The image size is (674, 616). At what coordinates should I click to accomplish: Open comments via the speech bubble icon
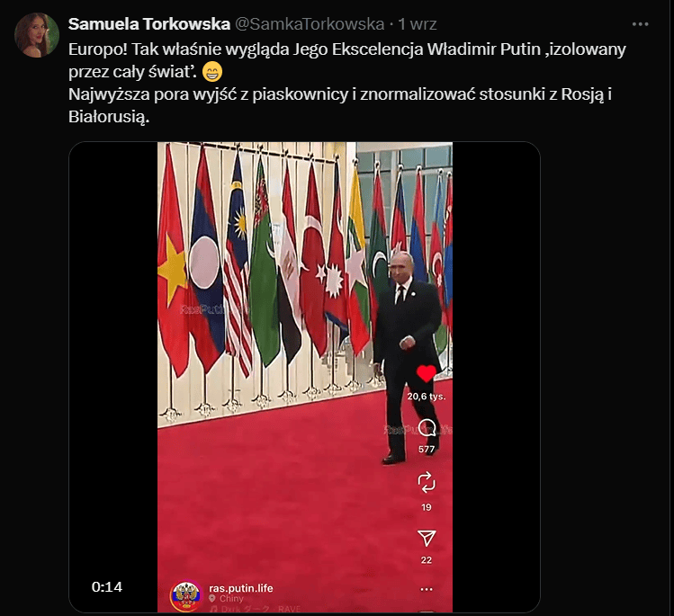(x=427, y=428)
